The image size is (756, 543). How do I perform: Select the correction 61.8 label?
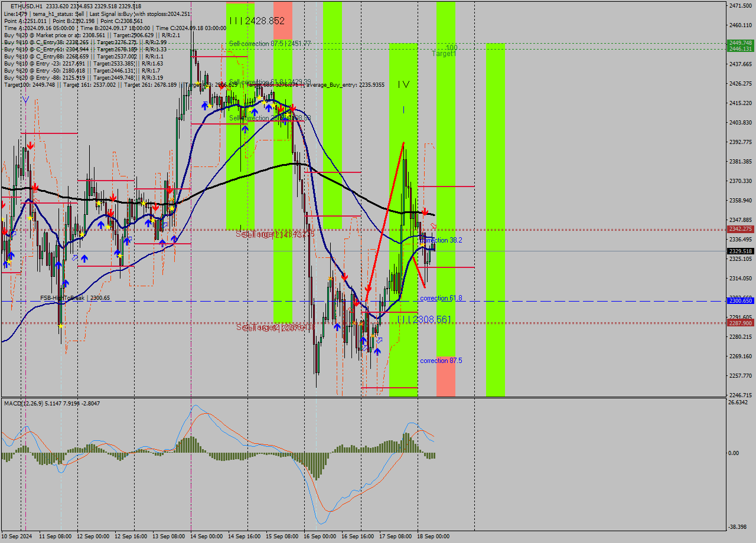tap(441, 298)
